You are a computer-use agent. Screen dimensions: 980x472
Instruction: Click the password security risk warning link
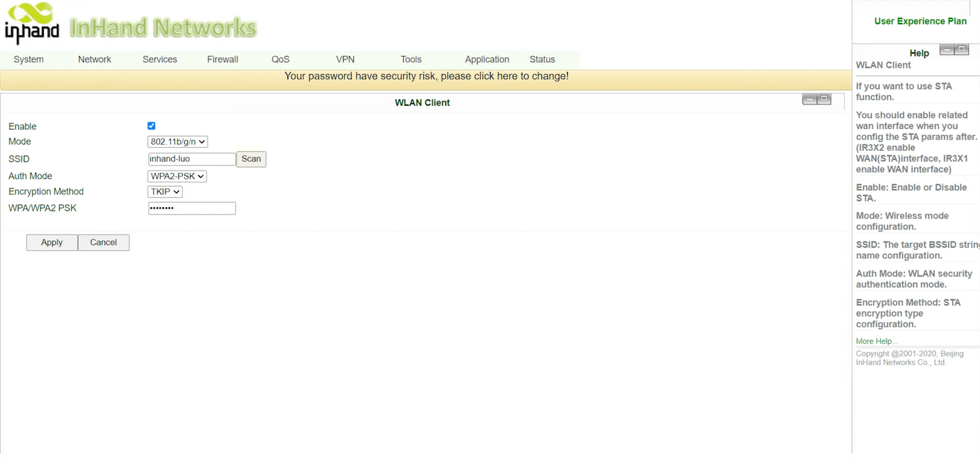click(x=426, y=76)
